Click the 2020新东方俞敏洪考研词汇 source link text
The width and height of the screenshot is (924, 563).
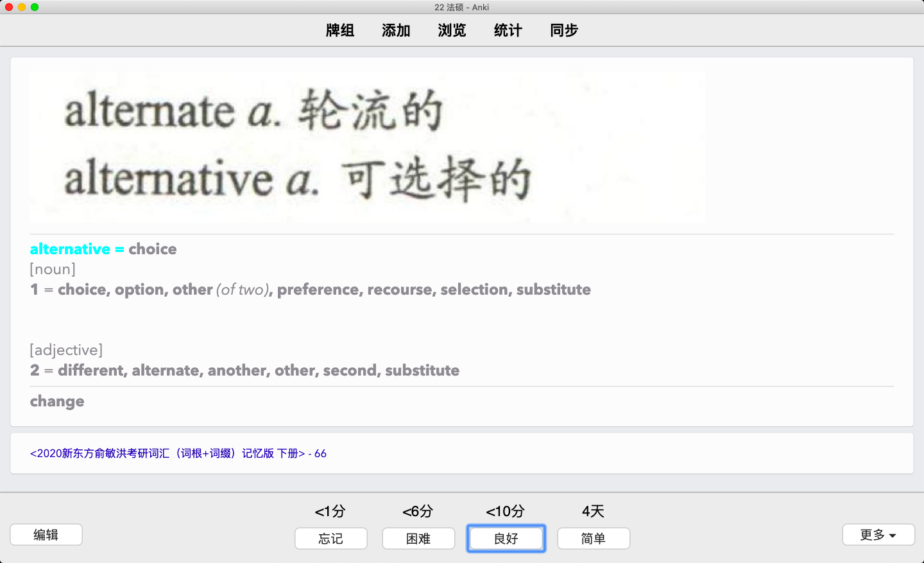178,453
